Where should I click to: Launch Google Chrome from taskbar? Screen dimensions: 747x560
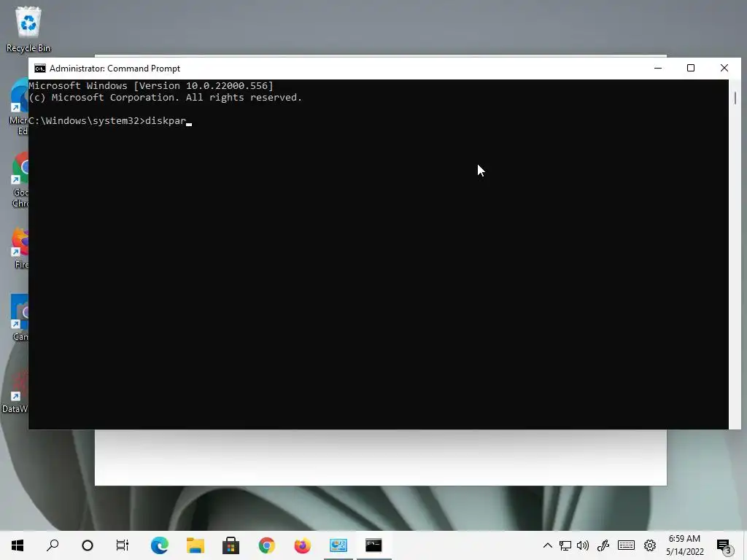point(267,545)
